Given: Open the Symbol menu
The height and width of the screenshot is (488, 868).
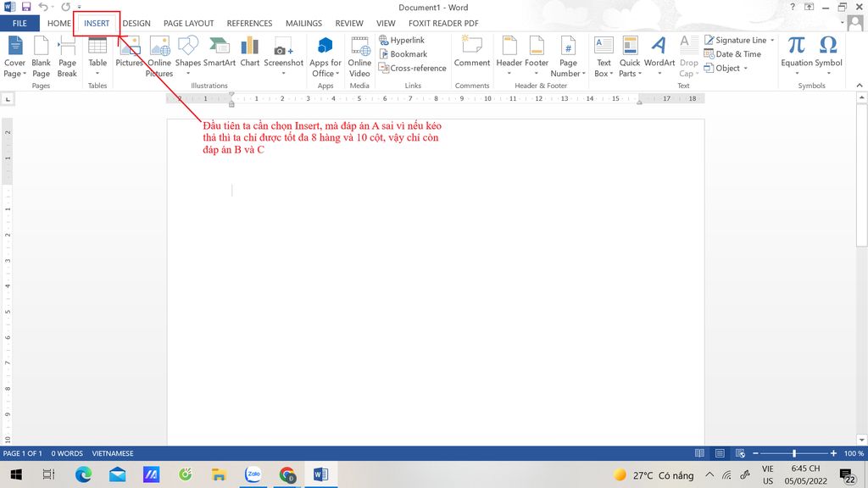Looking at the screenshot, I should pyautogui.click(x=828, y=57).
